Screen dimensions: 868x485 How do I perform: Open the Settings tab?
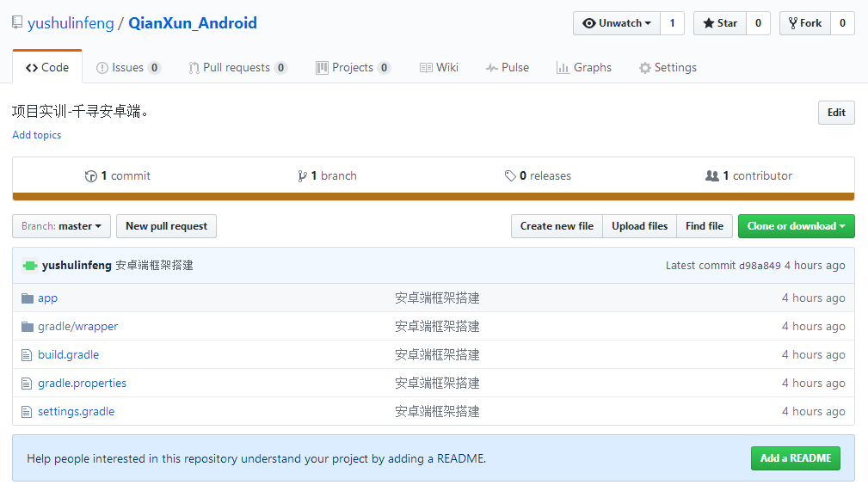point(668,68)
